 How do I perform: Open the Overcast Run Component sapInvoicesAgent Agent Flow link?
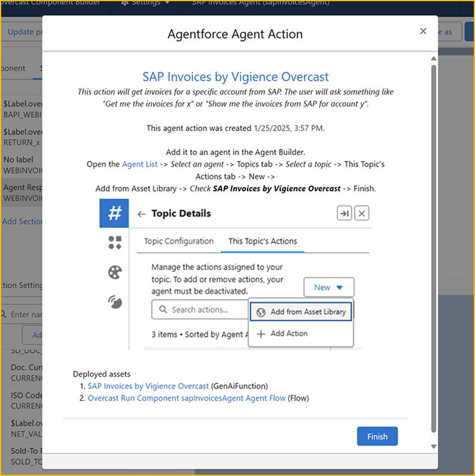(x=186, y=398)
